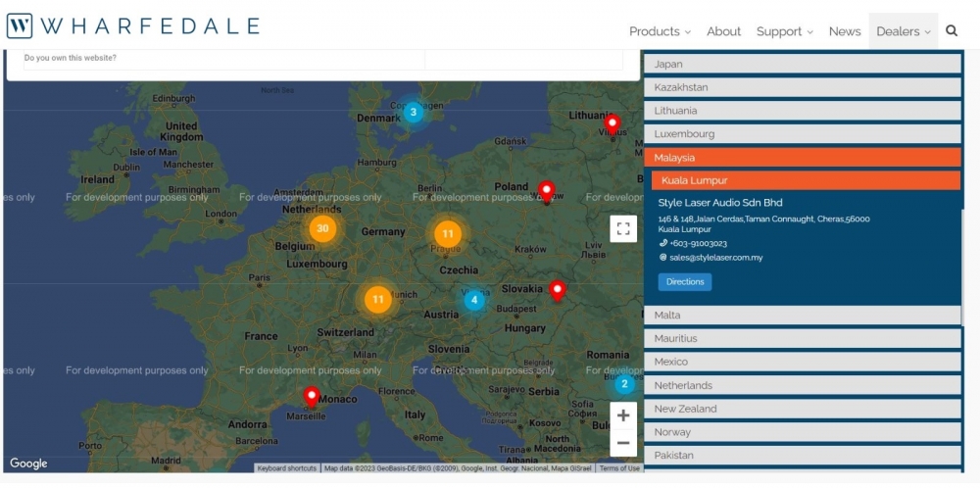Select the red pin in Poland
The width and height of the screenshot is (980, 488).
[x=547, y=191]
